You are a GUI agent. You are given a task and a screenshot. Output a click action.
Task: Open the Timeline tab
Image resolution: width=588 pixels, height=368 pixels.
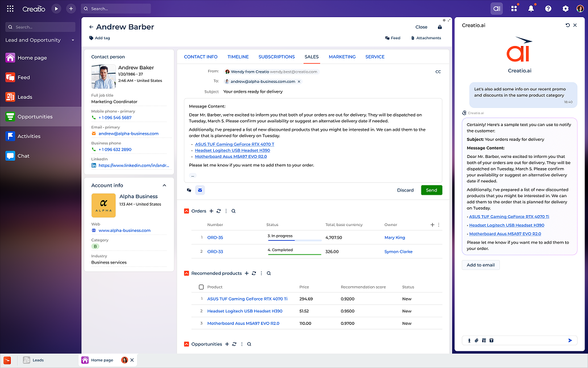point(238,57)
